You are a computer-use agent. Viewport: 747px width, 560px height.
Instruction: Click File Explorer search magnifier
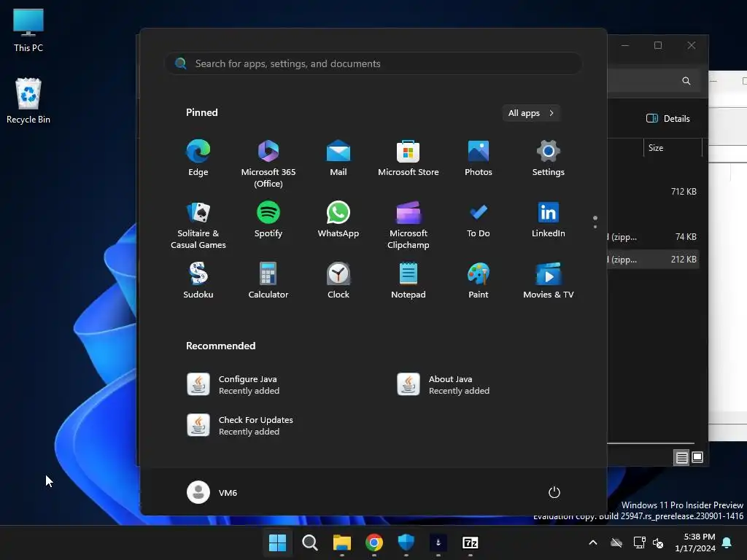point(686,81)
